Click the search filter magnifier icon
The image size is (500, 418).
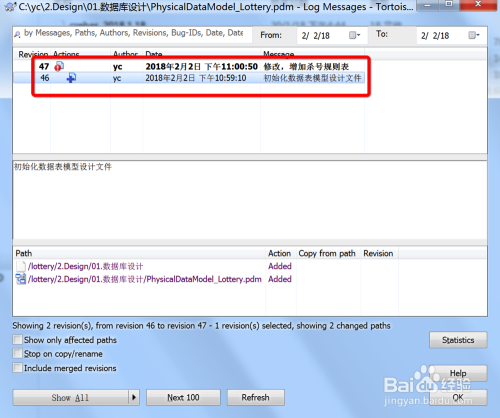(x=17, y=34)
